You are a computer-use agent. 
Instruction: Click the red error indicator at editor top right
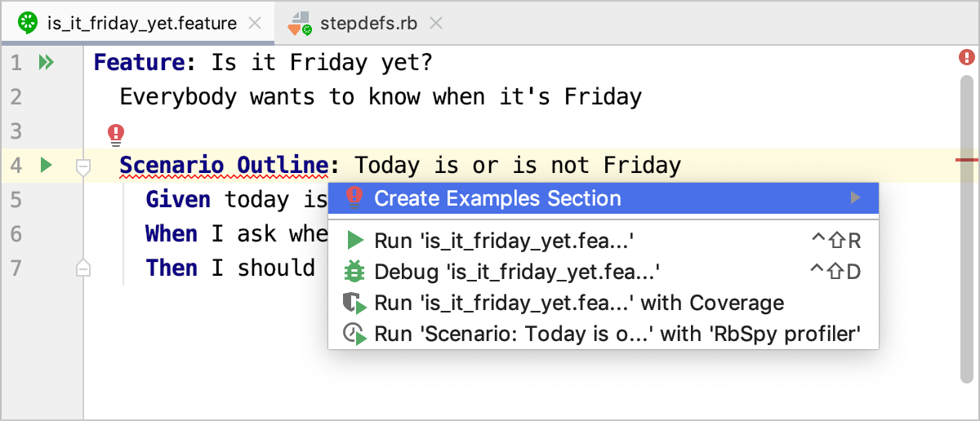(966, 57)
